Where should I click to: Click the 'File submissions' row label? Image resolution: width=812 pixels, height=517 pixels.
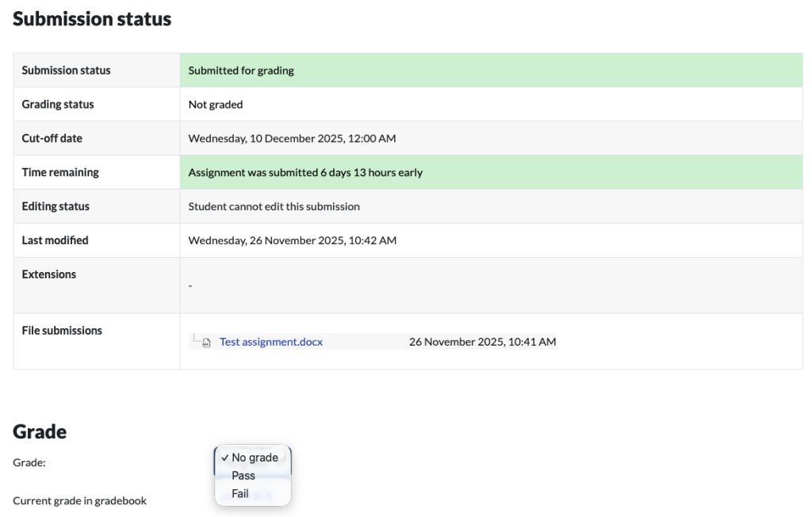[62, 331]
